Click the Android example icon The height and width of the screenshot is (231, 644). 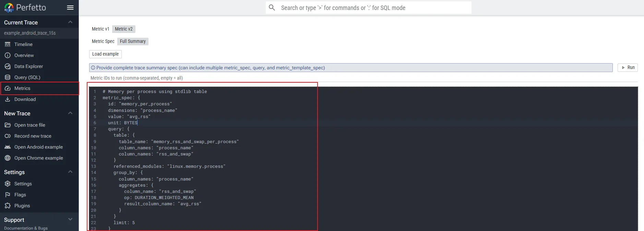(8, 147)
